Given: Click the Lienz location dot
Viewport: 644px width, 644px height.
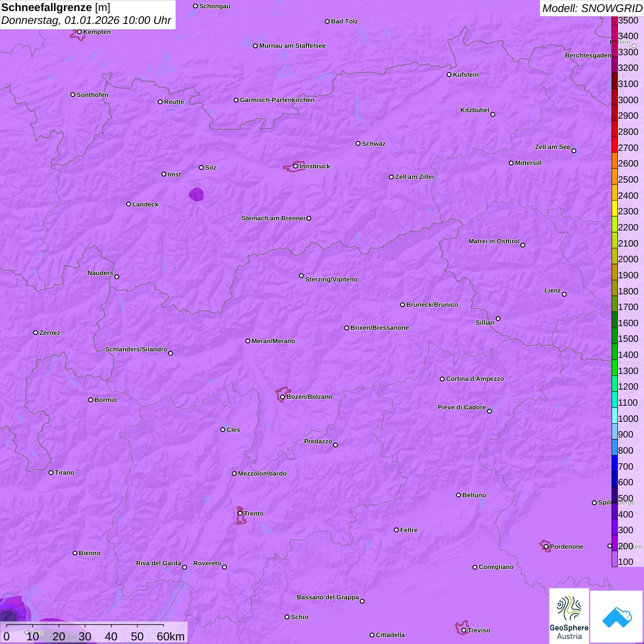Looking at the screenshot, I should point(564,294).
